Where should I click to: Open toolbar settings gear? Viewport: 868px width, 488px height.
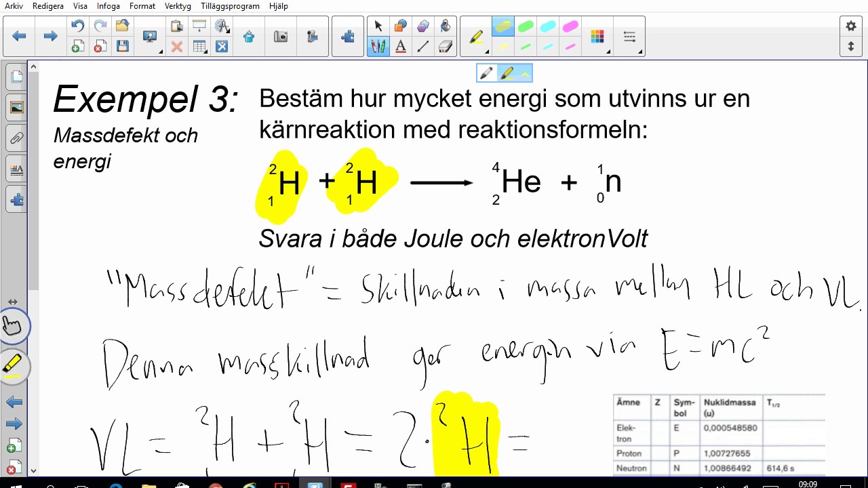[x=851, y=26]
